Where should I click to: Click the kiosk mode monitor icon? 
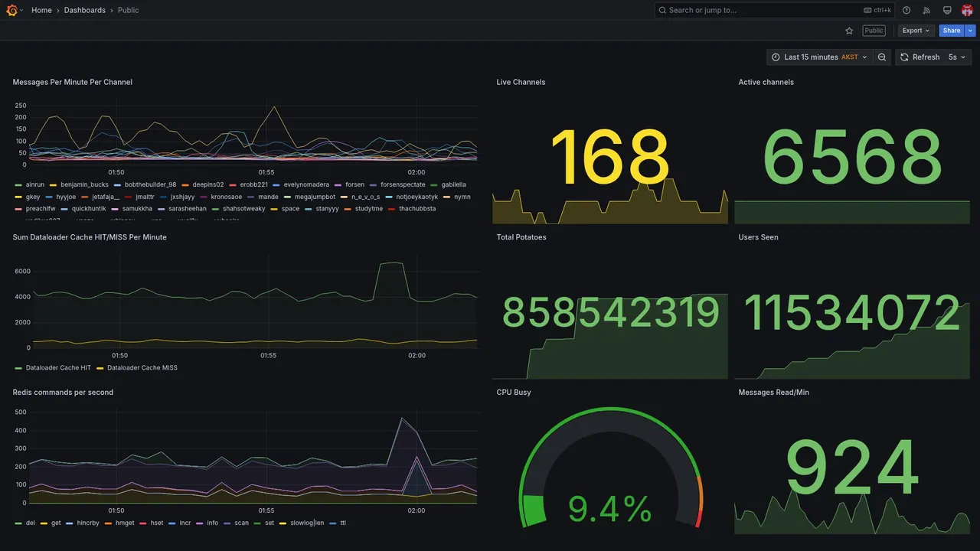tap(947, 10)
